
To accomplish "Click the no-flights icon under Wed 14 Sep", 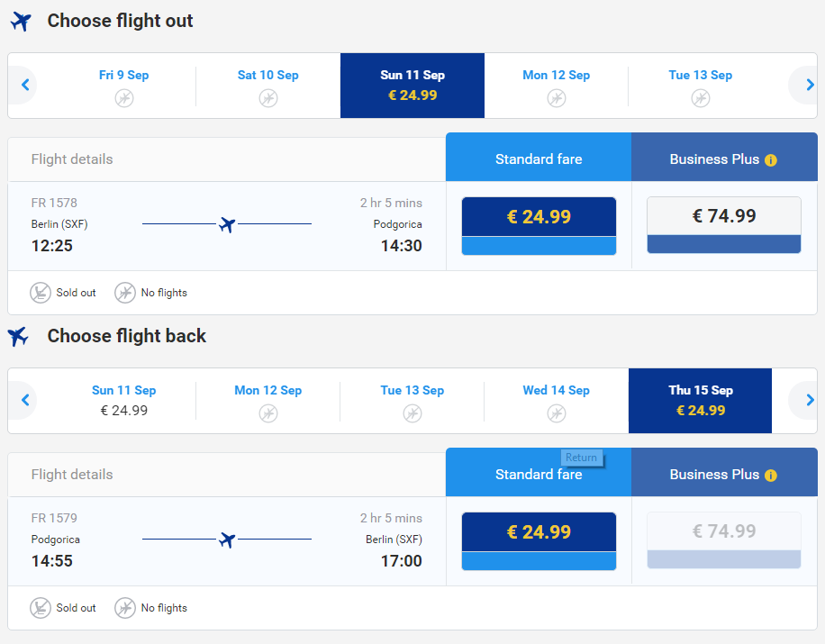I will 556,413.
